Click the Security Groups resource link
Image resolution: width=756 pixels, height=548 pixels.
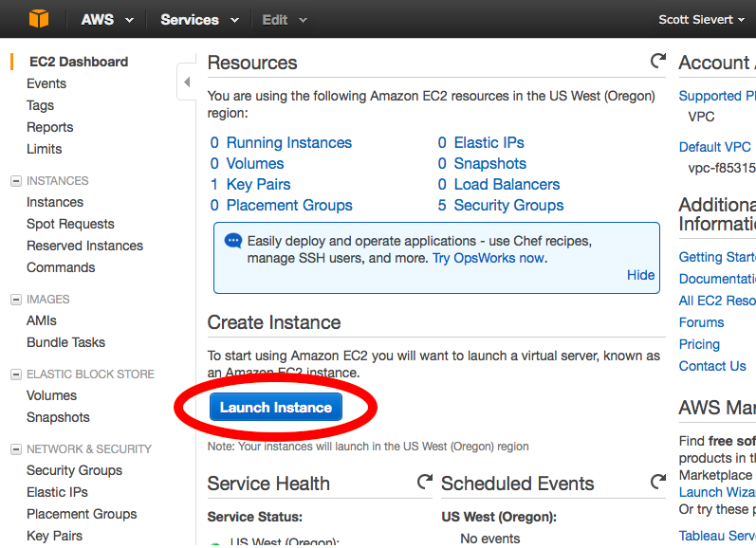[x=508, y=206]
